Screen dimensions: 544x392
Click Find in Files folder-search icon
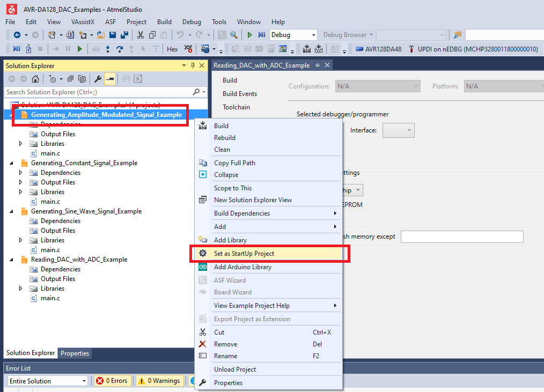458,35
